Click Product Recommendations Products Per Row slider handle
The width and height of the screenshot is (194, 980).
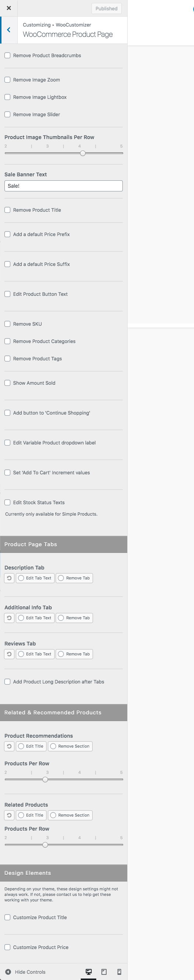coord(45,779)
